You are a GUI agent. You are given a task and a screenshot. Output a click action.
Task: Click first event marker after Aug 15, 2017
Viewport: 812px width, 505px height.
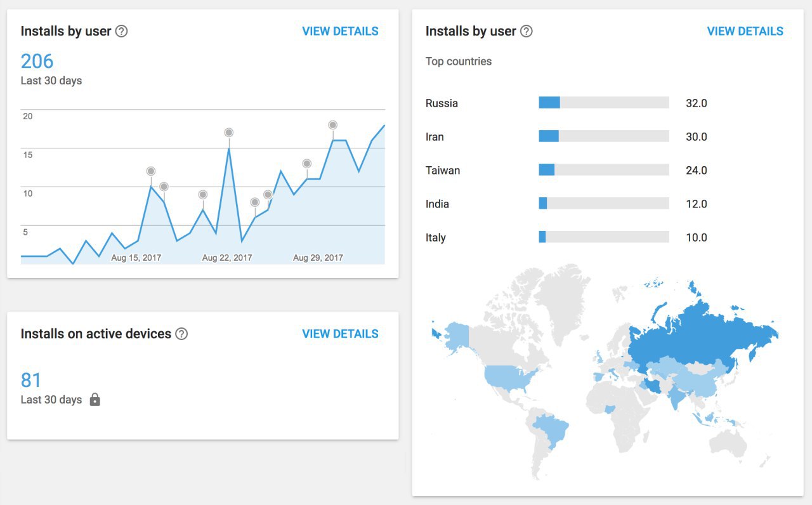point(151,171)
